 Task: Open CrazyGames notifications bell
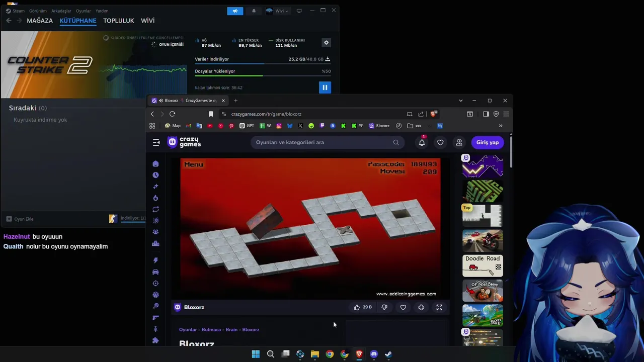[422, 142]
